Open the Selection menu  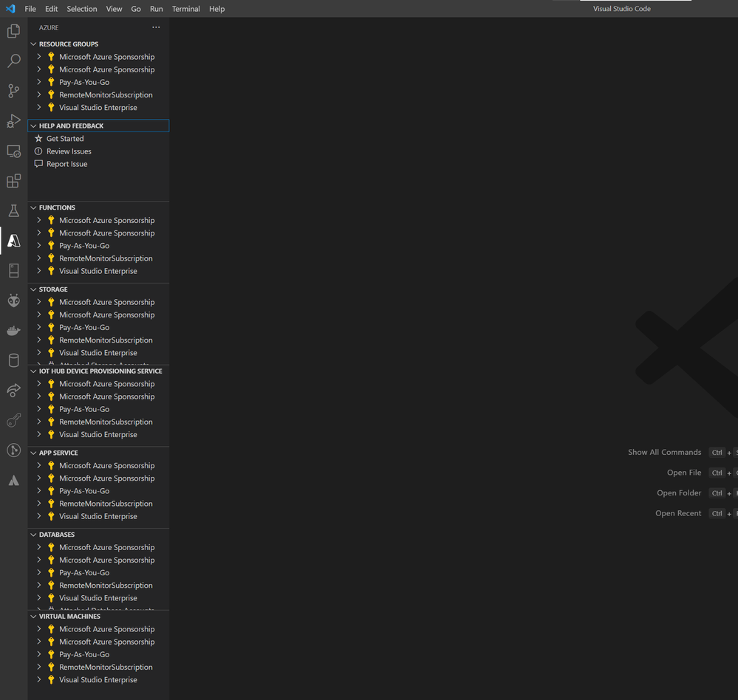[x=82, y=8]
